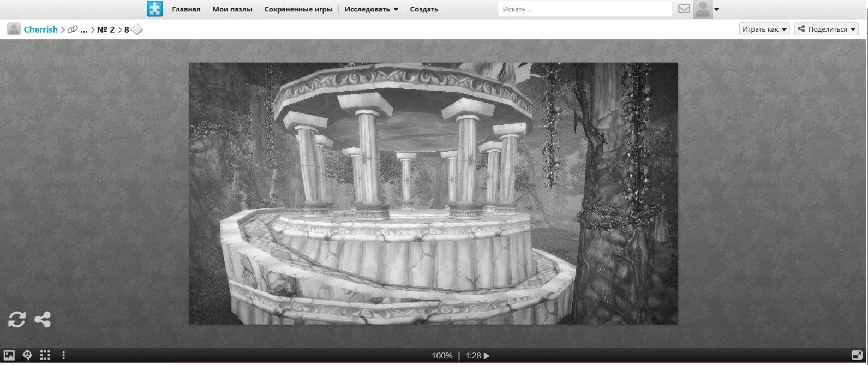Click the share icon beside restart arrows
Image resolution: width=868 pixels, height=365 pixels.
point(43,319)
